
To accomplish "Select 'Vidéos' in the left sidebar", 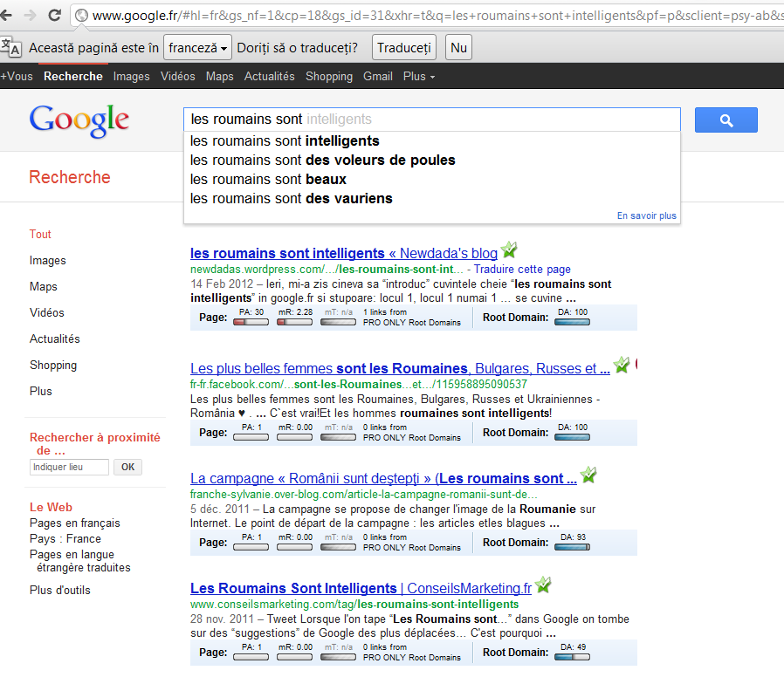I will click(47, 312).
